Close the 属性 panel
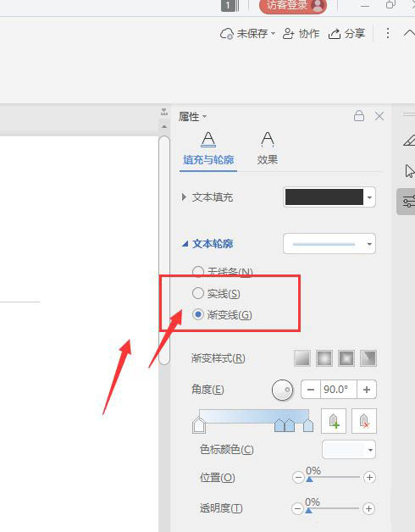Viewport: 415px width, 532px height. (379, 116)
